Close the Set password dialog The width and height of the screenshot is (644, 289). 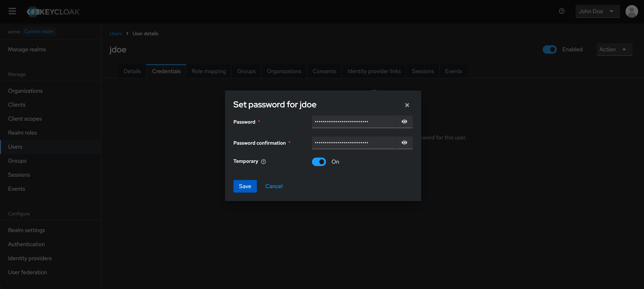point(407,105)
